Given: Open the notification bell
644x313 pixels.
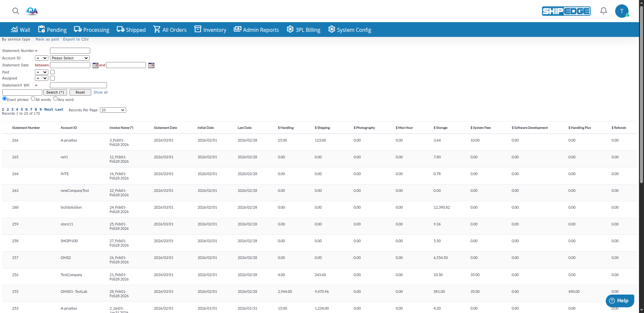Looking at the screenshot, I should click(x=603, y=11).
